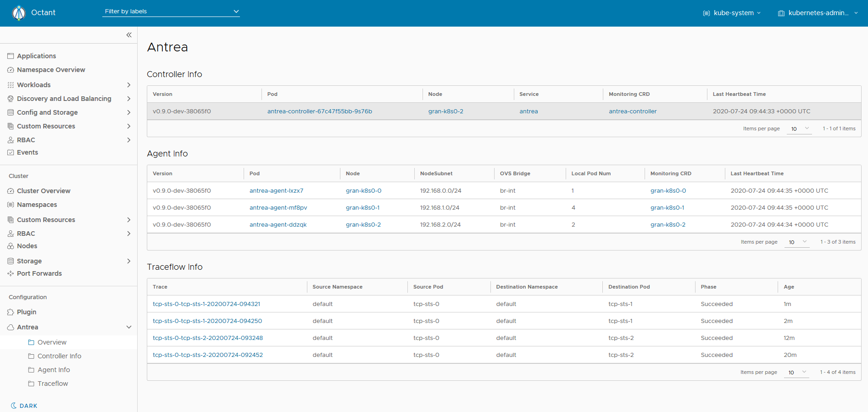The width and height of the screenshot is (868, 412).
Task: Click the Local Pod Num column header
Action: pos(591,173)
